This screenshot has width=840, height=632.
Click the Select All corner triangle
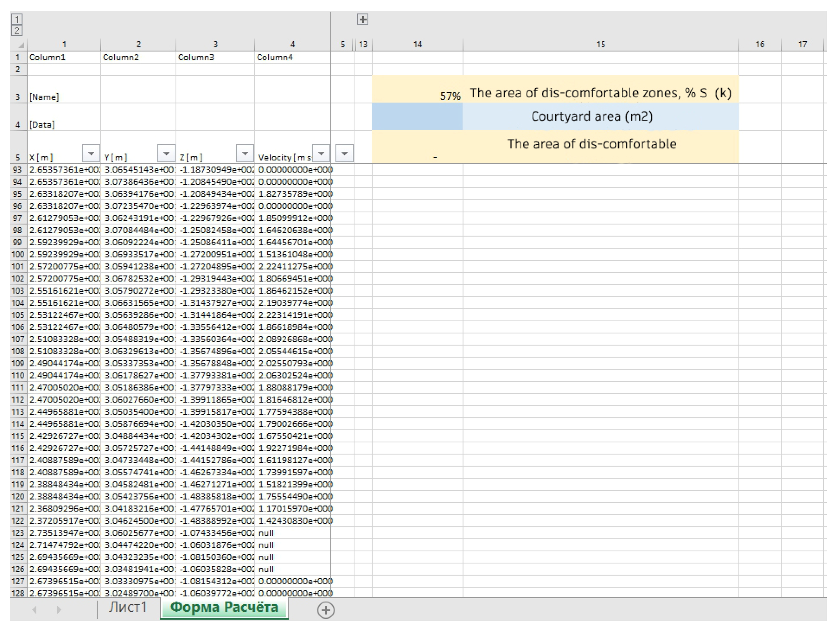(x=21, y=45)
